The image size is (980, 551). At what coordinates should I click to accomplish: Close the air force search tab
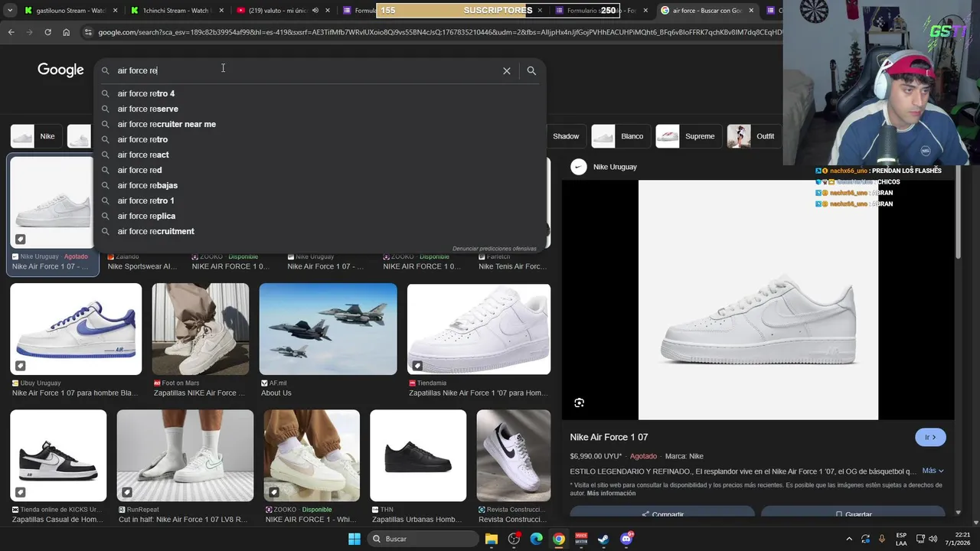point(750,11)
